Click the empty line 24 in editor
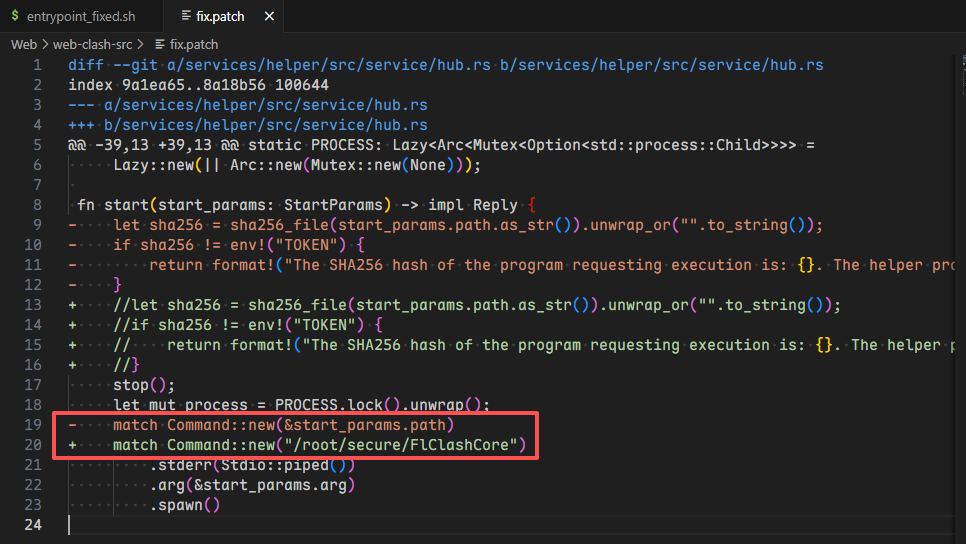 point(400,525)
